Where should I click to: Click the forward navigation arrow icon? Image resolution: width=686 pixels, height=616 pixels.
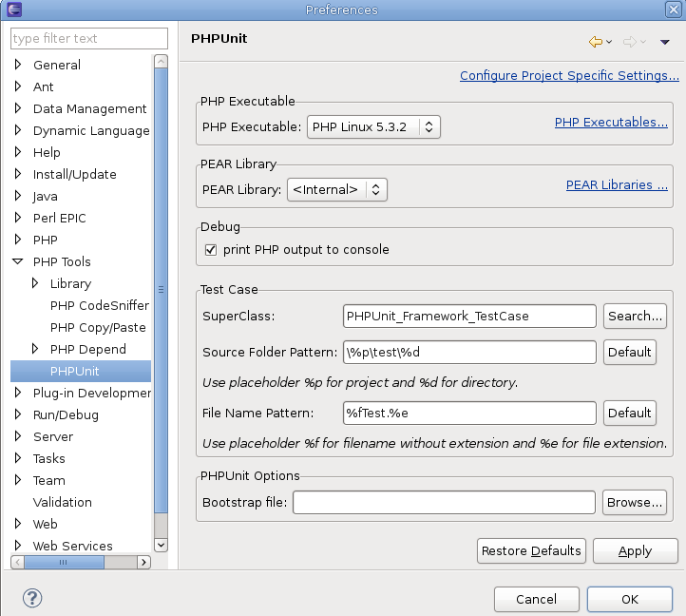(629, 42)
